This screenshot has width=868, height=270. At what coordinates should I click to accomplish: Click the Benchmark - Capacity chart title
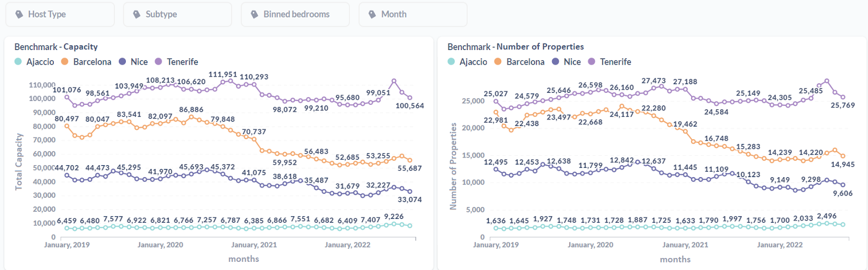[56, 47]
